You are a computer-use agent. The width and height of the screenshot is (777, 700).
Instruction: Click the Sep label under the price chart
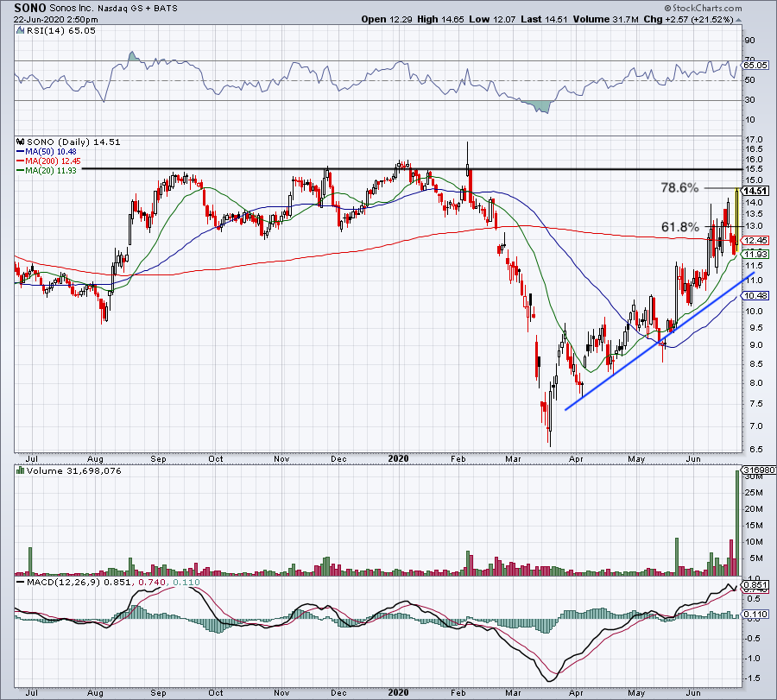point(158,458)
